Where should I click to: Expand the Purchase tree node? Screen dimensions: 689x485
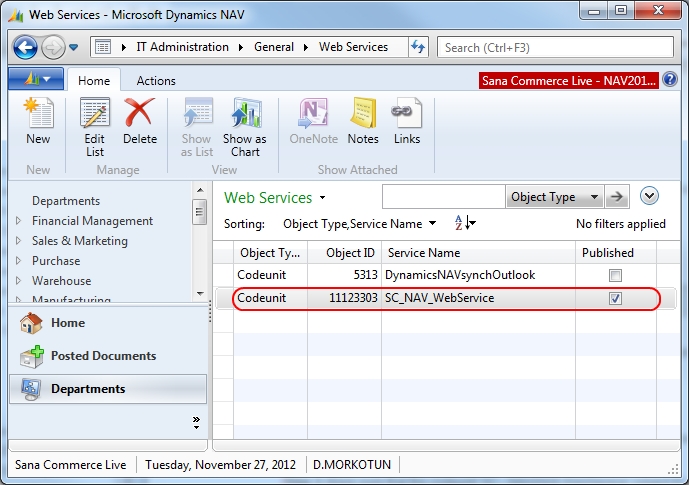18,261
